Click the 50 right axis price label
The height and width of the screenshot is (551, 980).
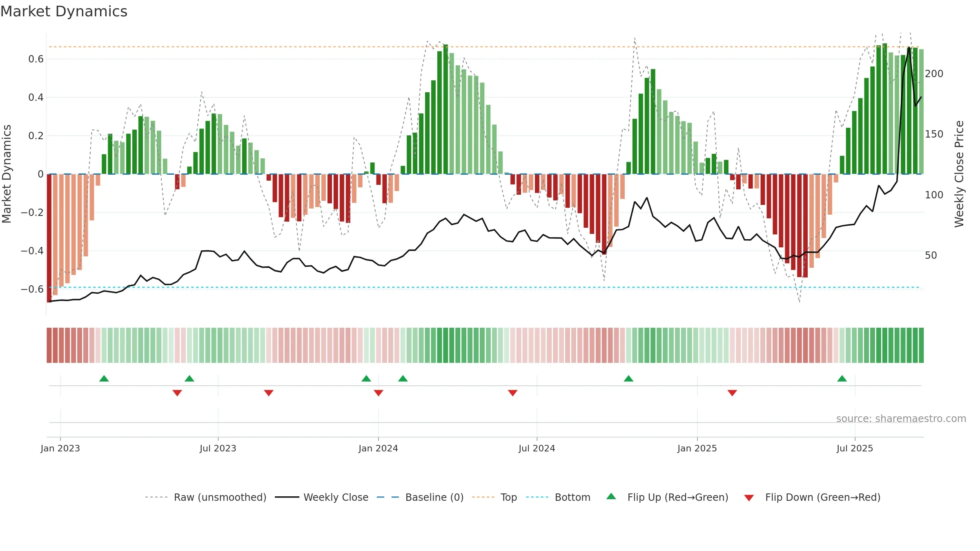pos(931,256)
